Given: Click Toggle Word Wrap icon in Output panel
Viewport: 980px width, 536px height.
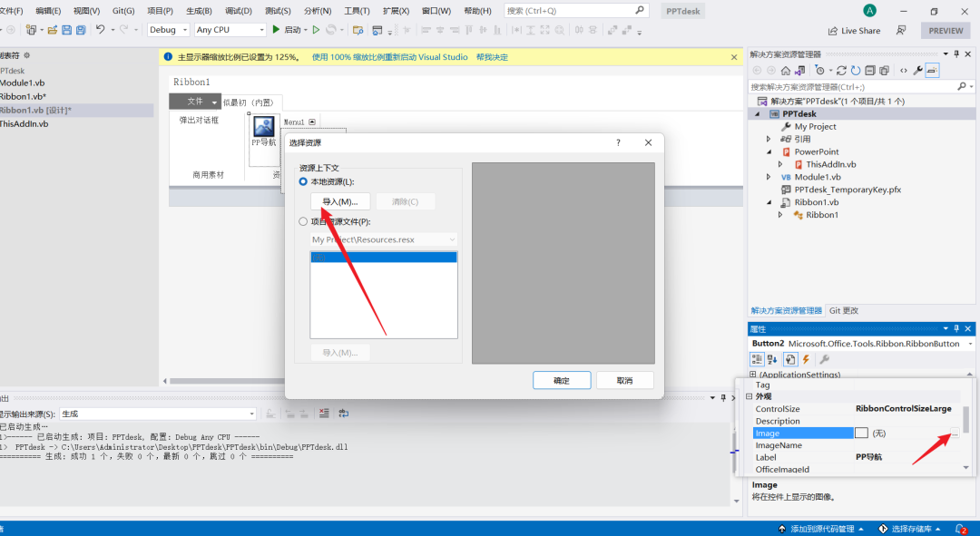Looking at the screenshot, I should tap(344, 414).
